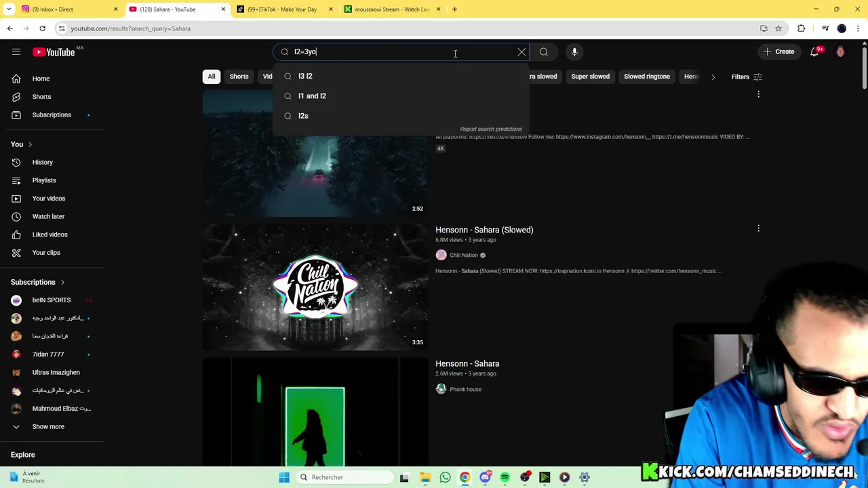
Task: Open File Explorer from the taskbar
Action: click(x=425, y=477)
